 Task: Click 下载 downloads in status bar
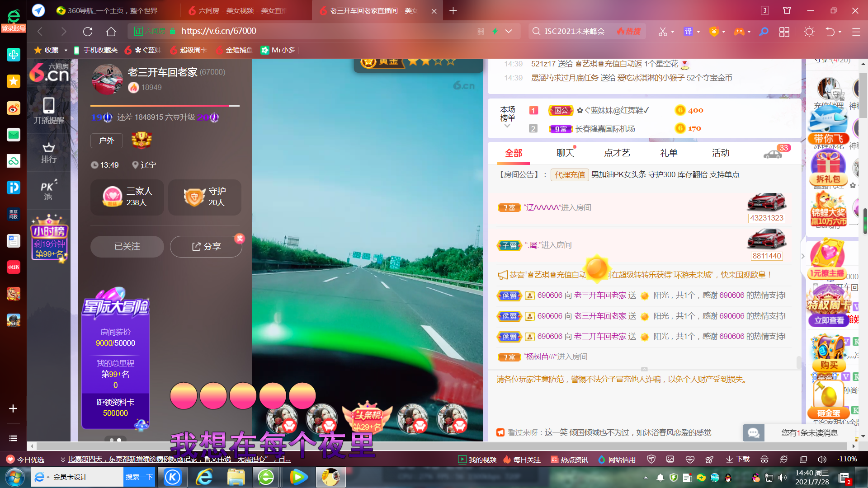point(738,459)
